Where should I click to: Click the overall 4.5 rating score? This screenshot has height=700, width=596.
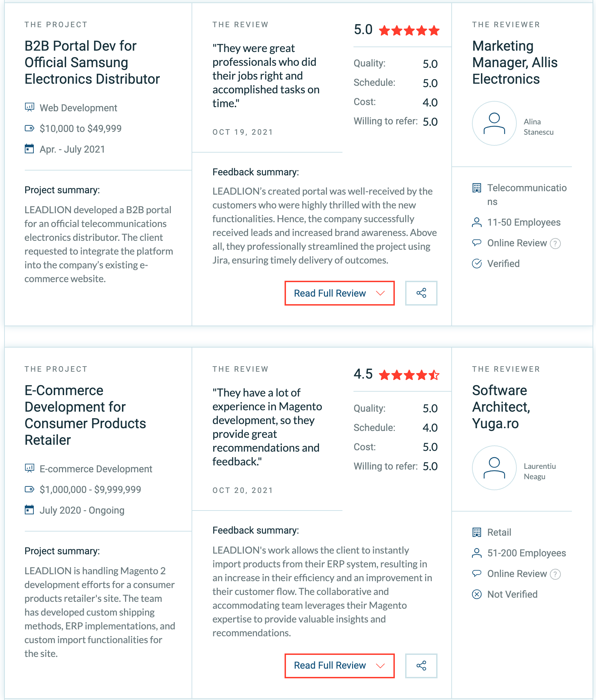(x=363, y=374)
